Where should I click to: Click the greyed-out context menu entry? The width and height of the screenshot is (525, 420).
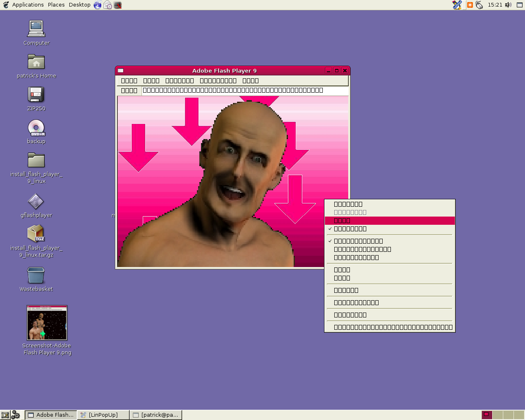[390, 212]
